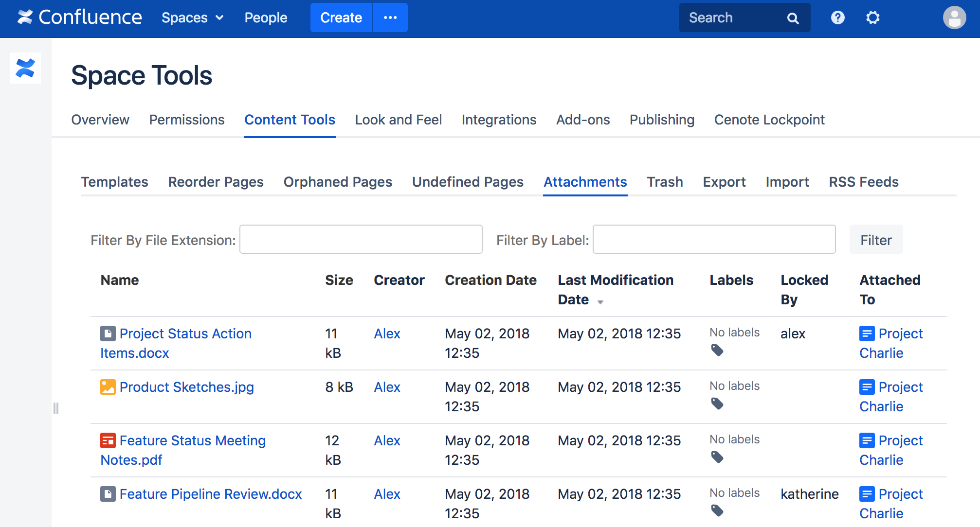Click the search magnifier icon
This screenshot has height=527, width=980.
click(x=793, y=18)
